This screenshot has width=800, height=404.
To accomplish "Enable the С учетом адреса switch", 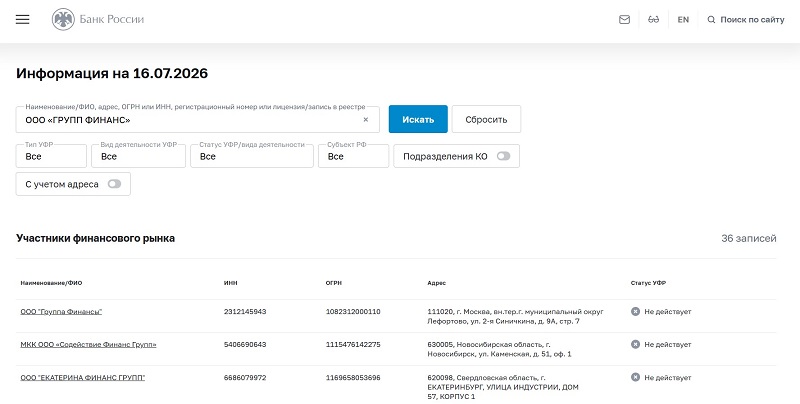I will click(114, 184).
